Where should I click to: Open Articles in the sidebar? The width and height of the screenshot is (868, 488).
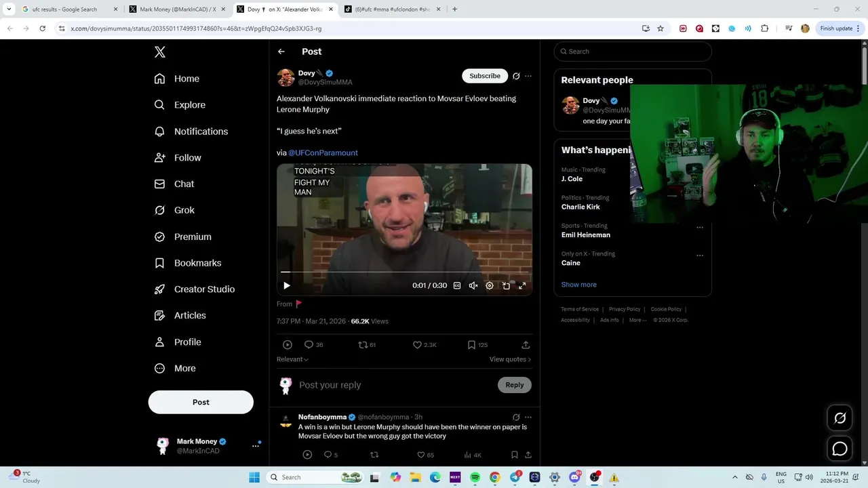tap(180, 316)
